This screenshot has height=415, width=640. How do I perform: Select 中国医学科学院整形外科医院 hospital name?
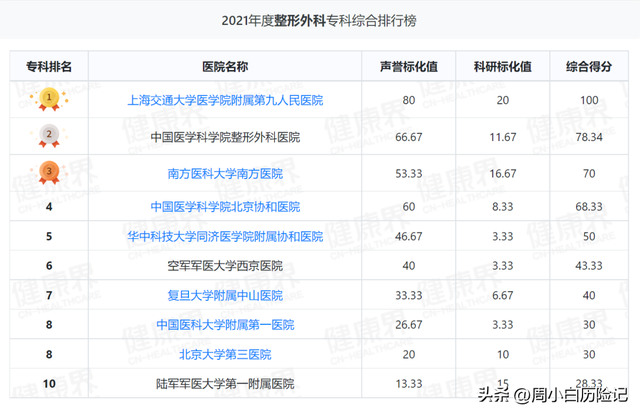[x=225, y=137]
